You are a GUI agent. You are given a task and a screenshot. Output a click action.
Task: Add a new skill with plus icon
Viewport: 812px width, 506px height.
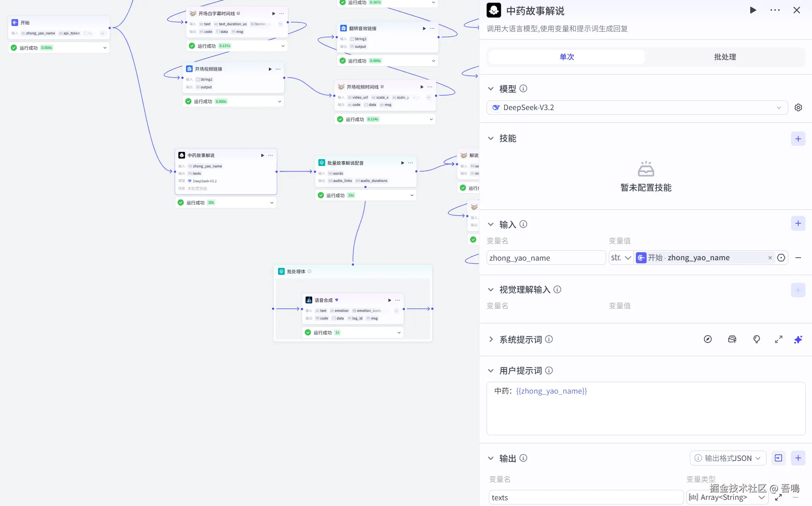798,139
